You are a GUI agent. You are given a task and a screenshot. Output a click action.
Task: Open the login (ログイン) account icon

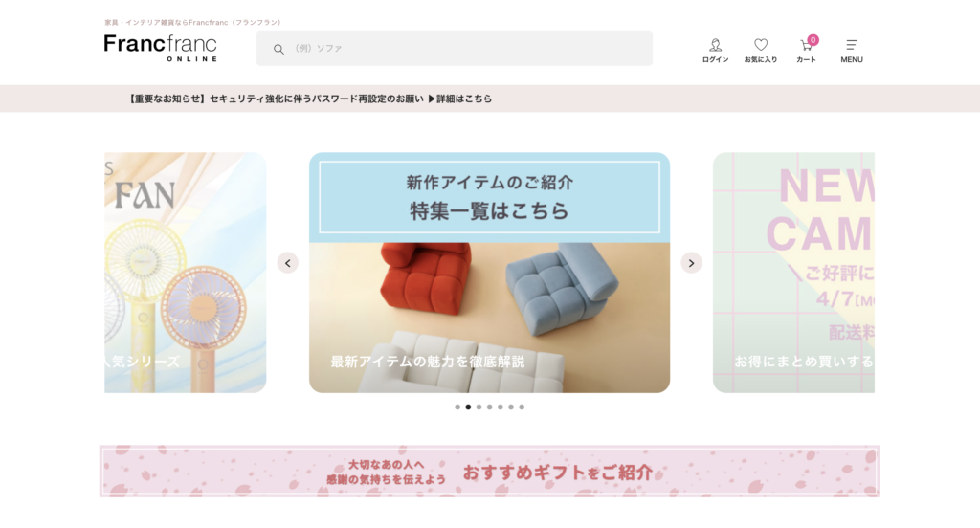[715, 51]
